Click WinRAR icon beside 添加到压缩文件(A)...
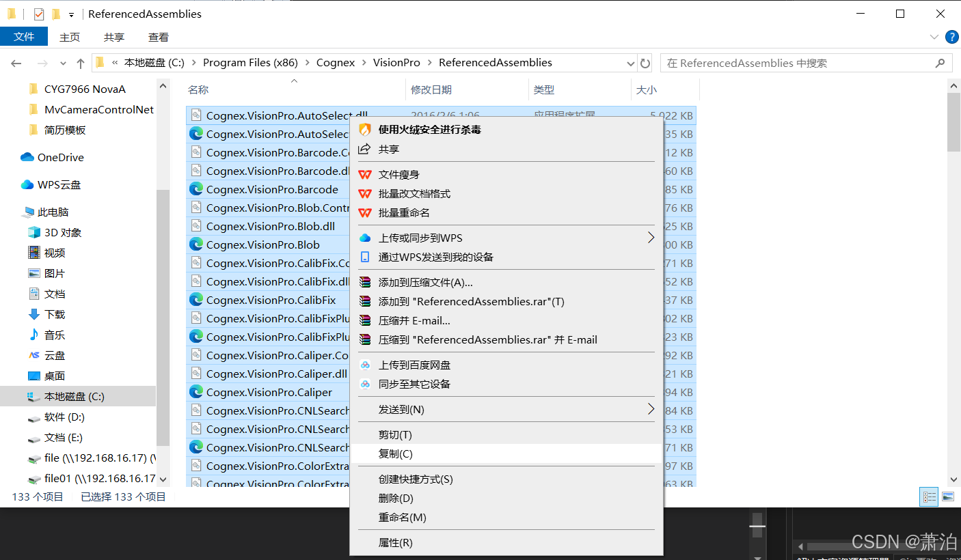961x560 pixels. pos(365,282)
